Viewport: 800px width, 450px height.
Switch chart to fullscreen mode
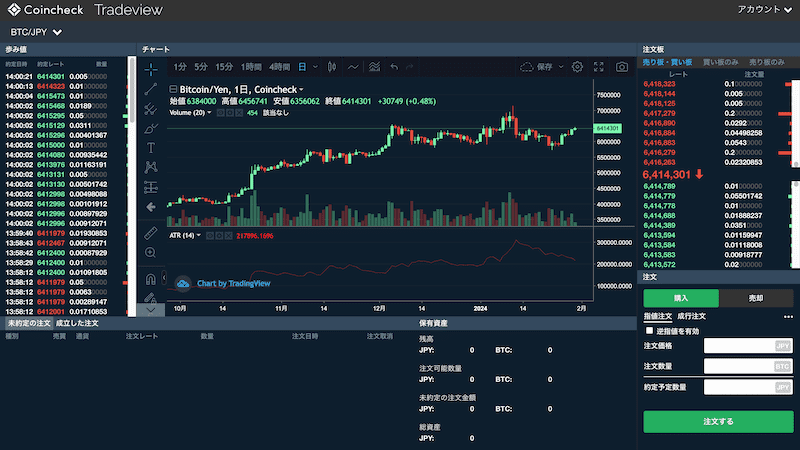tap(598, 67)
